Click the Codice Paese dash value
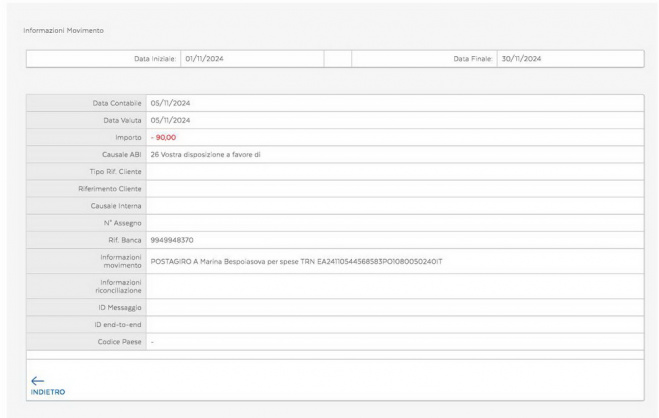Viewport: 659px width, 418px height. pyautogui.click(x=152, y=341)
